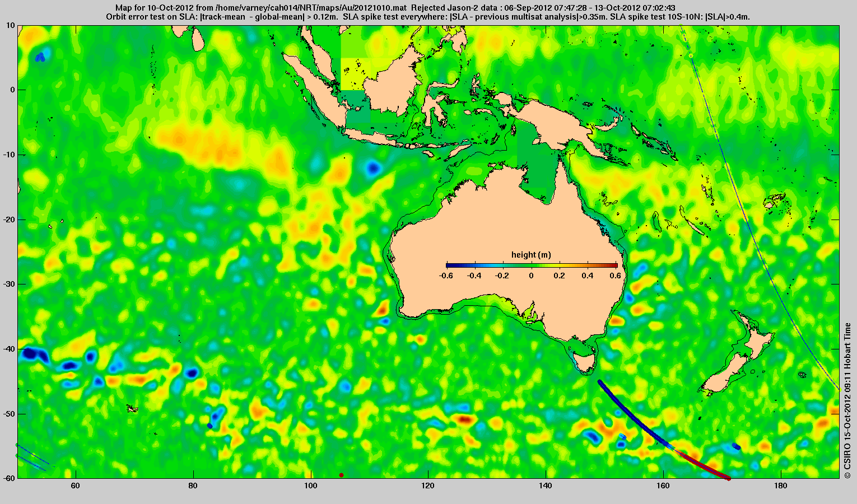Click longitude axis label 120
The image size is (857, 504).
[428, 486]
